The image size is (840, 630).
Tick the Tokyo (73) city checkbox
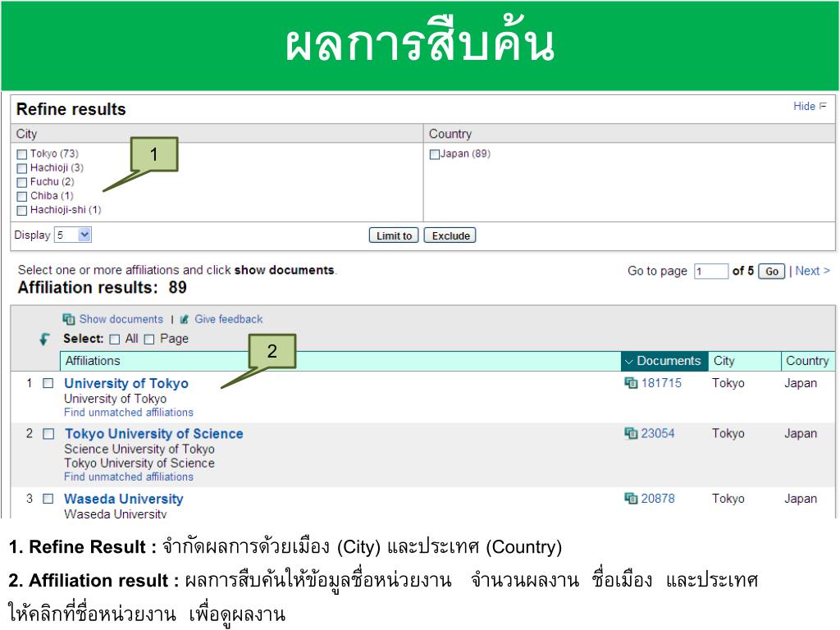pos(22,154)
